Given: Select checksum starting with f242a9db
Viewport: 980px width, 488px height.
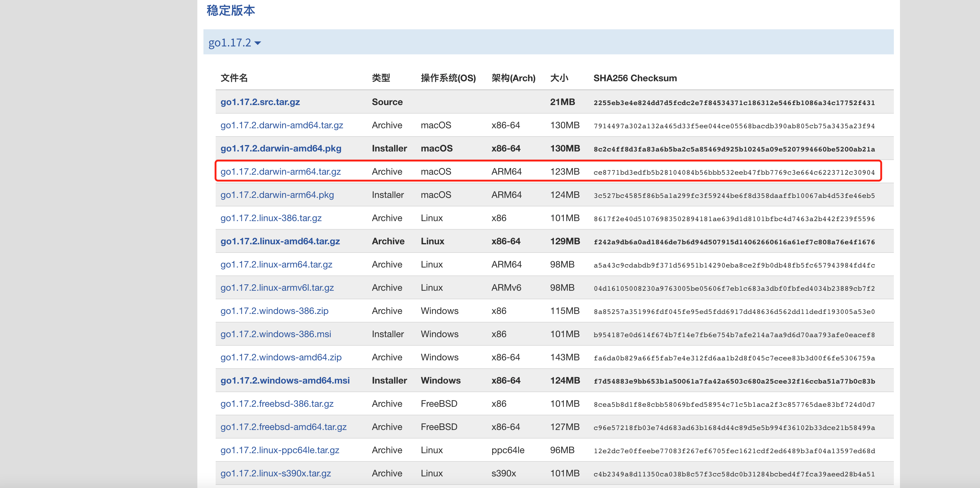Looking at the screenshot, I should (x=734, y=242).
